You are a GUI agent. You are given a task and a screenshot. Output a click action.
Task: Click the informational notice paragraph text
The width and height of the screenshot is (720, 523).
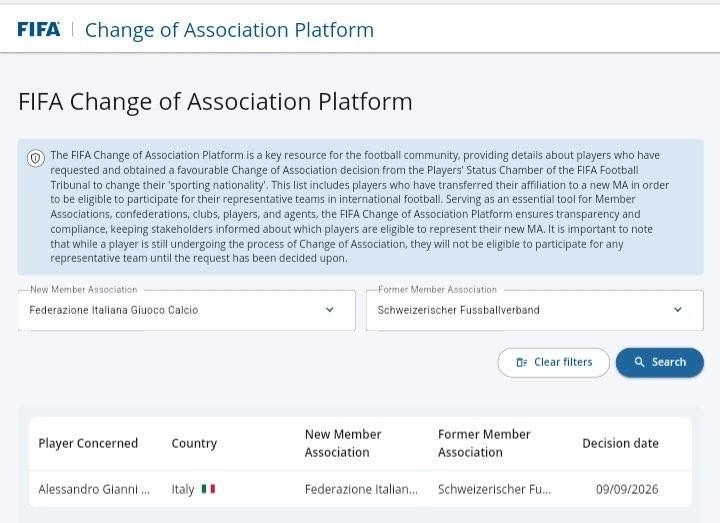(360, 207)
